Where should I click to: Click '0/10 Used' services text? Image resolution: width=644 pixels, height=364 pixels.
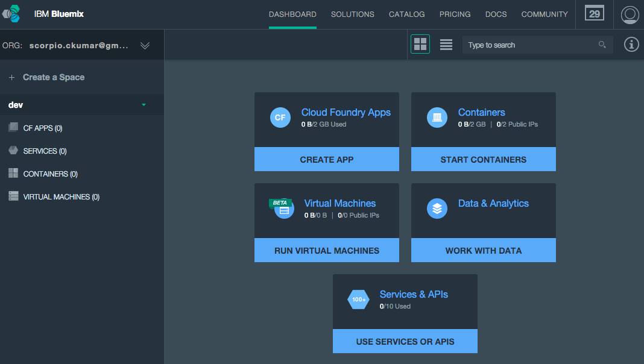pyautogui.click(x=395, y=307)
